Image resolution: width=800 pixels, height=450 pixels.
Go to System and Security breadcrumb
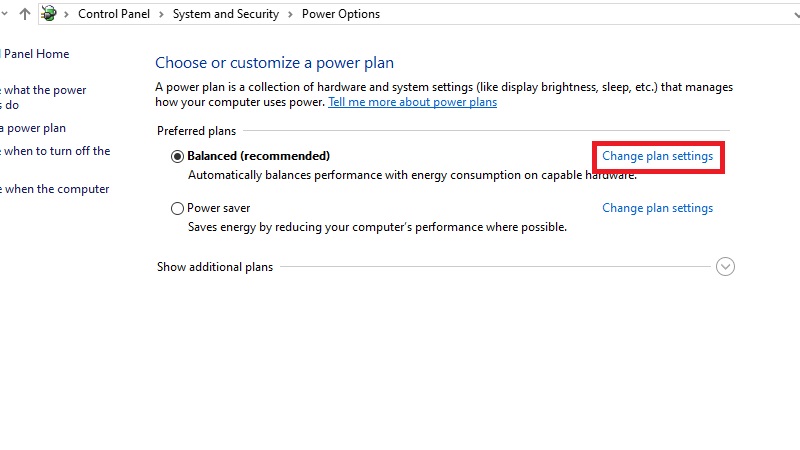(x=227, y=14)
